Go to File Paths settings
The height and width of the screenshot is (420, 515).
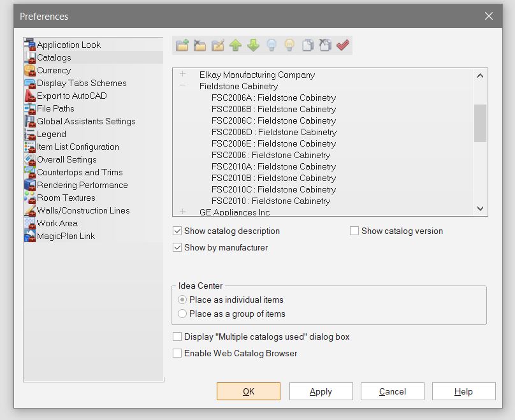point(55,108)
